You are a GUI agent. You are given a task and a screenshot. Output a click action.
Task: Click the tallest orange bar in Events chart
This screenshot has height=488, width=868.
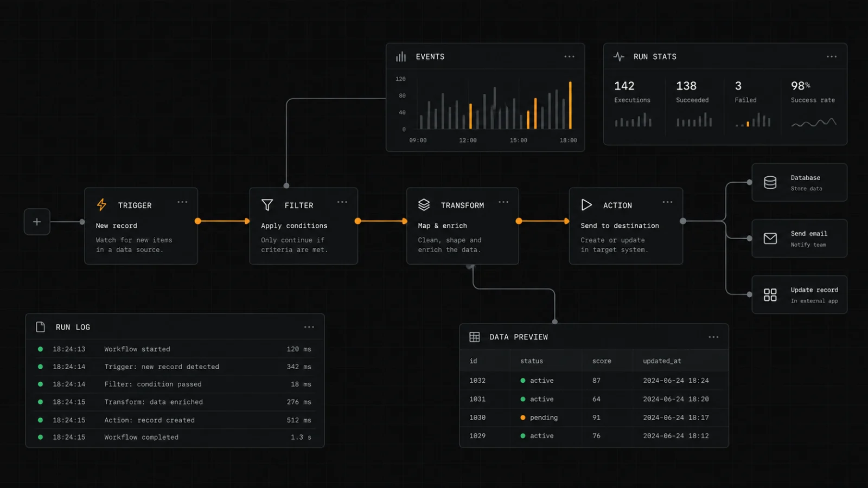570,105
